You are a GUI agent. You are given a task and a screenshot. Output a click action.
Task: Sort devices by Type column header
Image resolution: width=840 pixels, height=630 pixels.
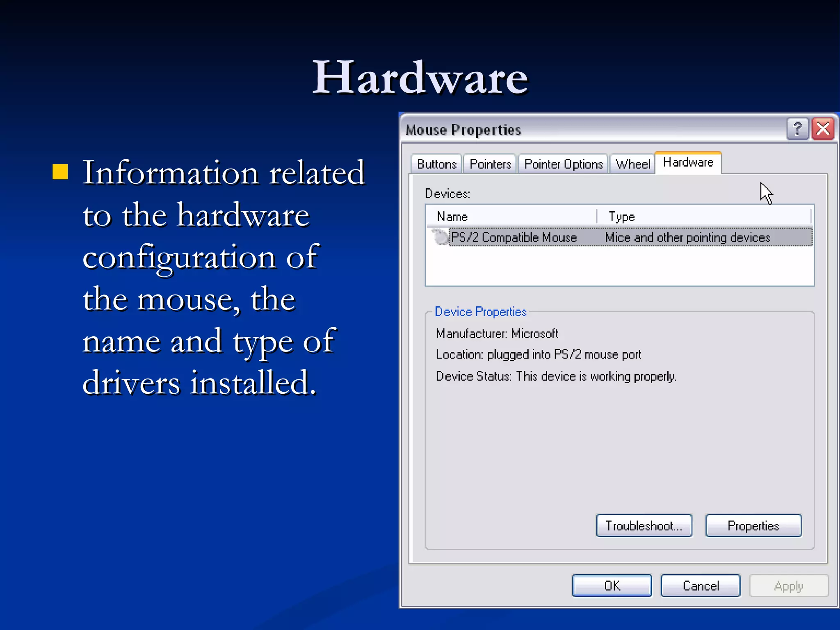[704, 216]
